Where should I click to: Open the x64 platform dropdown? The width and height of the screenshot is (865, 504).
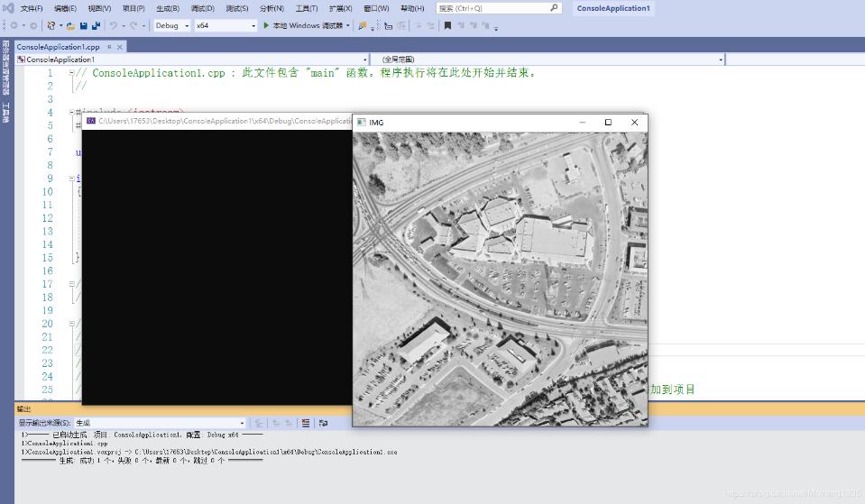point(226,25)
